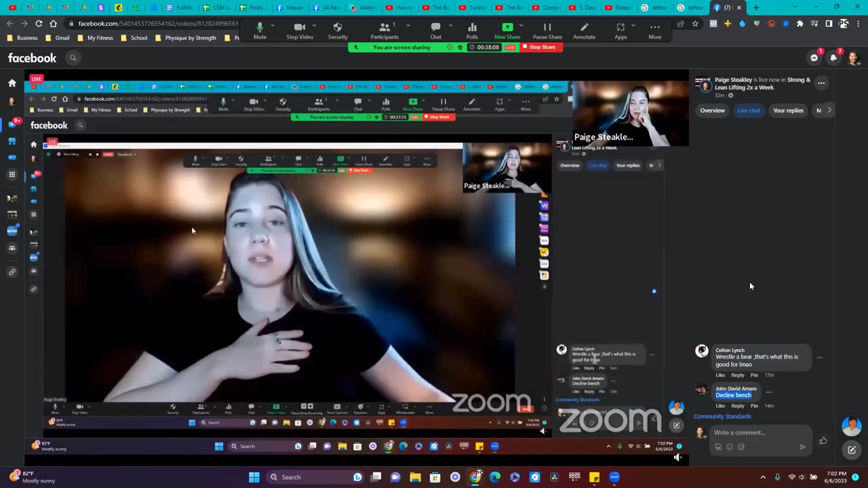Open options for Colton Lynch's comment
This screenshot has height=488, width=868.
point(819,357)
